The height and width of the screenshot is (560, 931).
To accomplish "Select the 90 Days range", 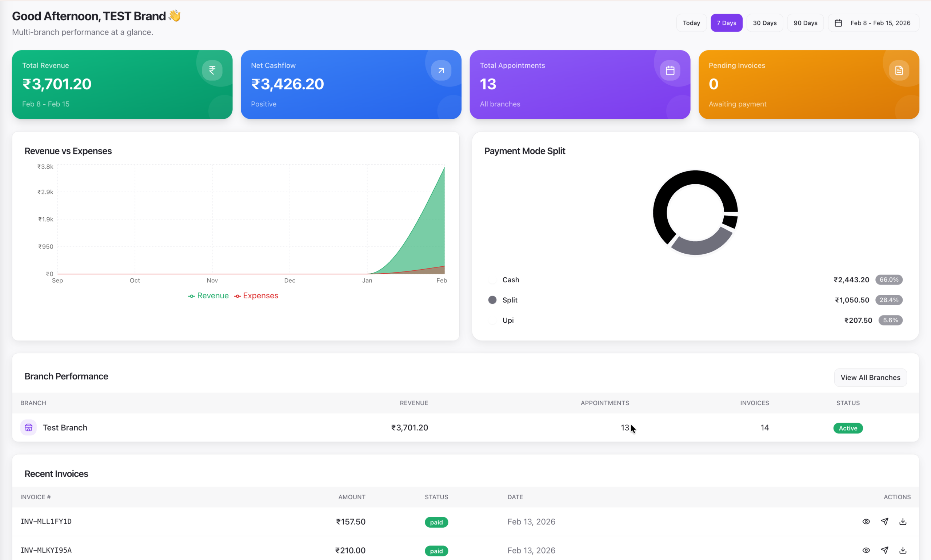I will click(805, 23).
